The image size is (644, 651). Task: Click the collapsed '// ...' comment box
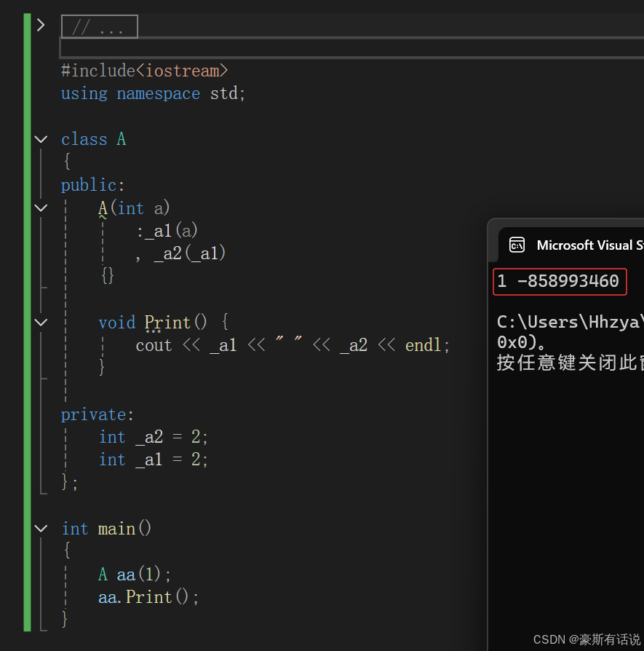[x=100, y=26]
